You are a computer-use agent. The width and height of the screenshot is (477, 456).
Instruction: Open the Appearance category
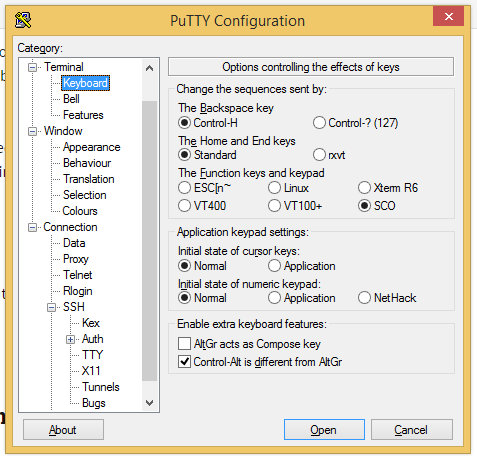(x=92, y=147)
